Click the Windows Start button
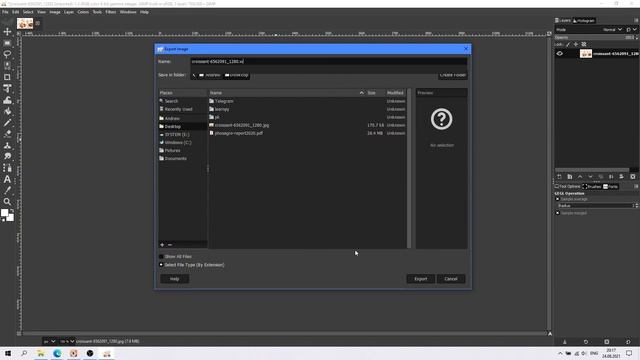This screenshot has height=360, width=640. coord(8,353)
